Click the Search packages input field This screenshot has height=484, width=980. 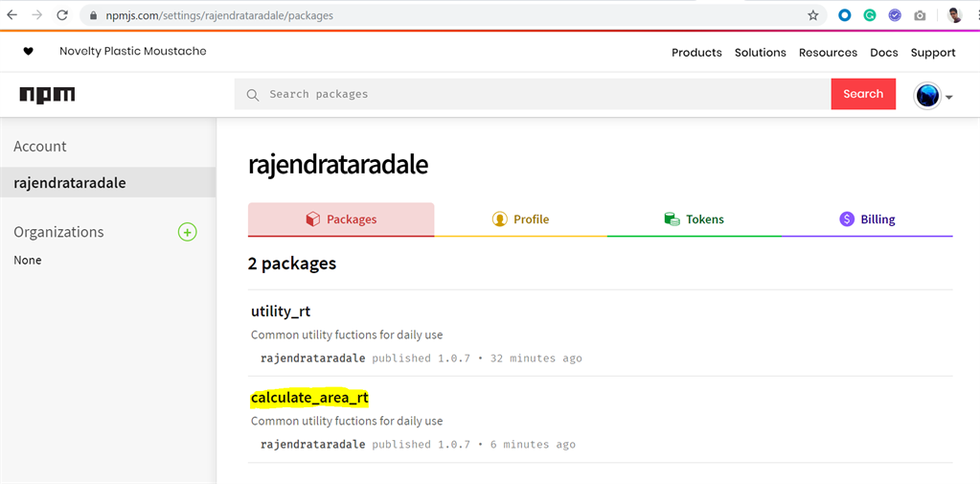536,94
